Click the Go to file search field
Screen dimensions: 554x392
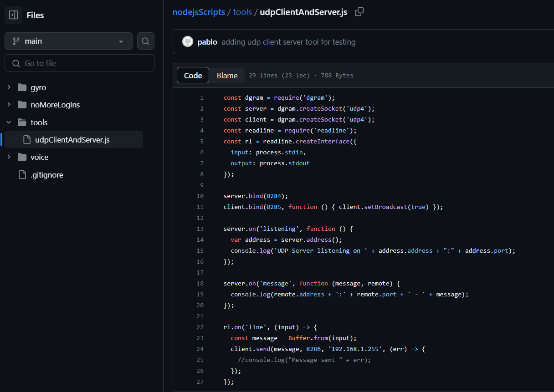click(x=80, y=63)
